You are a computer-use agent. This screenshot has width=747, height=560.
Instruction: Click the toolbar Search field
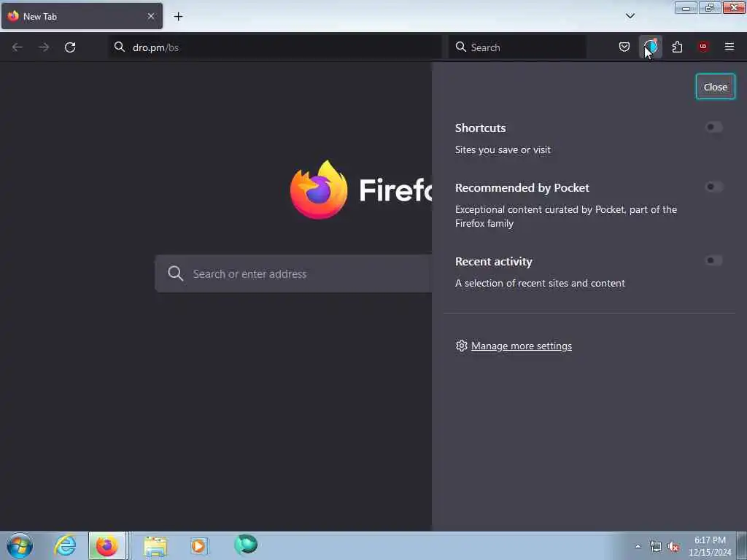pyautogui.click(x=517, y=47)
